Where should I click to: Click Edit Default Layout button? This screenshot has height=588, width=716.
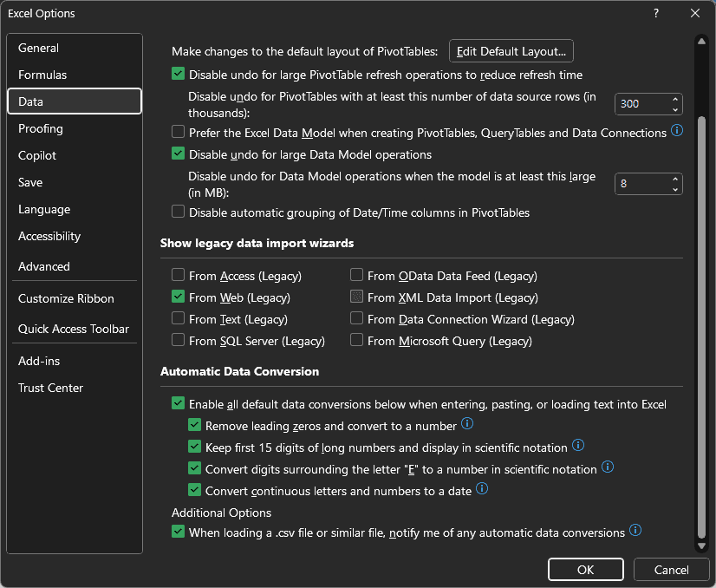[511, 51]
